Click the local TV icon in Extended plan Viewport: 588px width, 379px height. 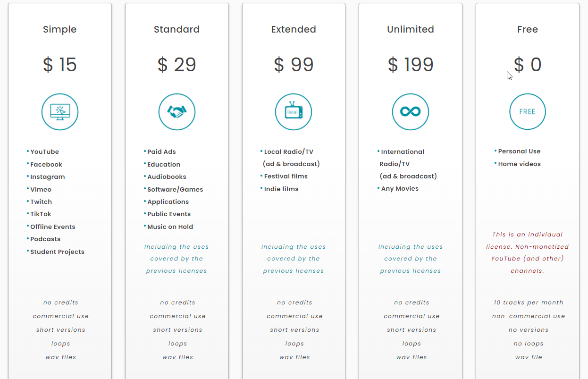click(294, 112)
